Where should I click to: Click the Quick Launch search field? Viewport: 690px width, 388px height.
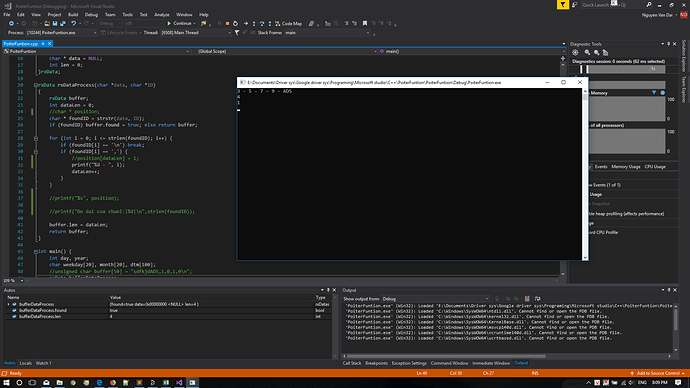(612, 5)
